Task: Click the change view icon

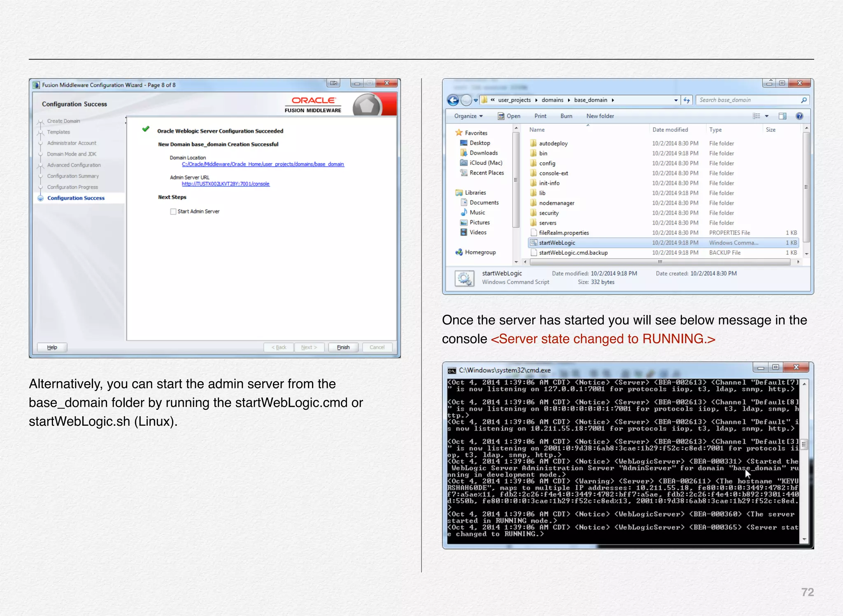Action: [x=757, y=116]
